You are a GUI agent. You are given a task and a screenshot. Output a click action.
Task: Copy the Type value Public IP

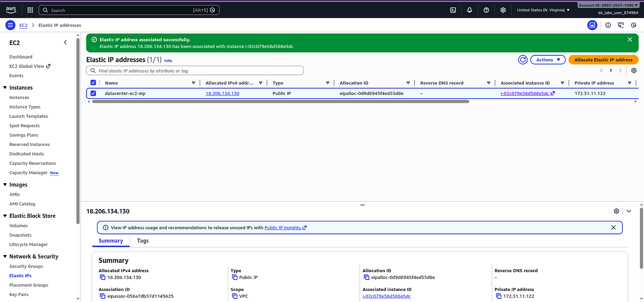(234, 278)
